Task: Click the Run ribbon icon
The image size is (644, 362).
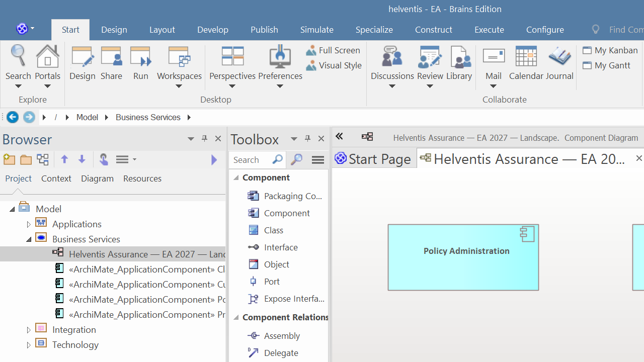Action: (141, 63)
